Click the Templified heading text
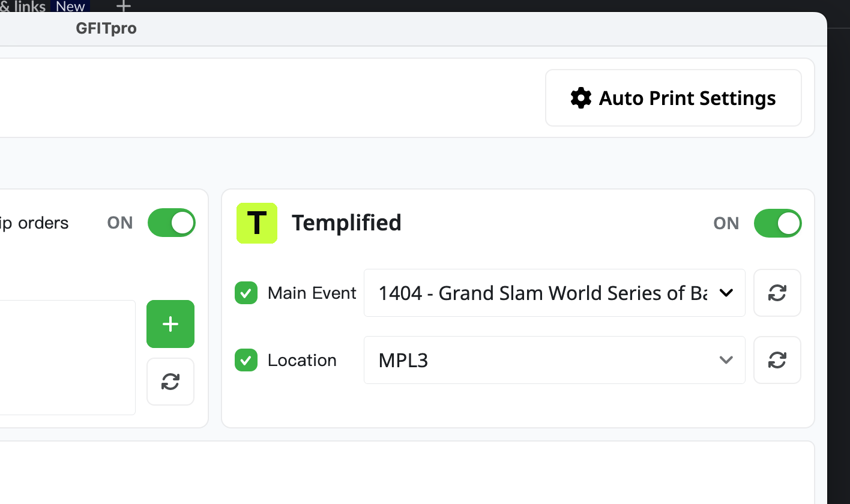 (x=346, y=223)
